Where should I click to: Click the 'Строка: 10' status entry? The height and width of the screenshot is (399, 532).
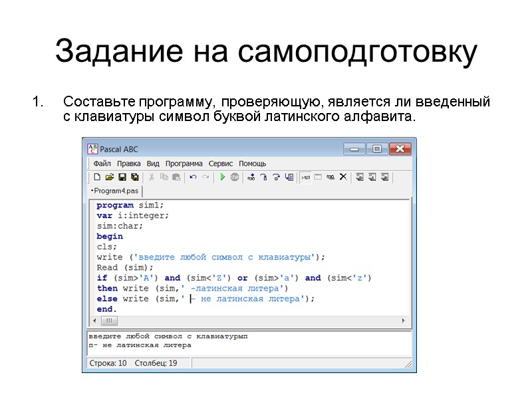pos(108,363)
